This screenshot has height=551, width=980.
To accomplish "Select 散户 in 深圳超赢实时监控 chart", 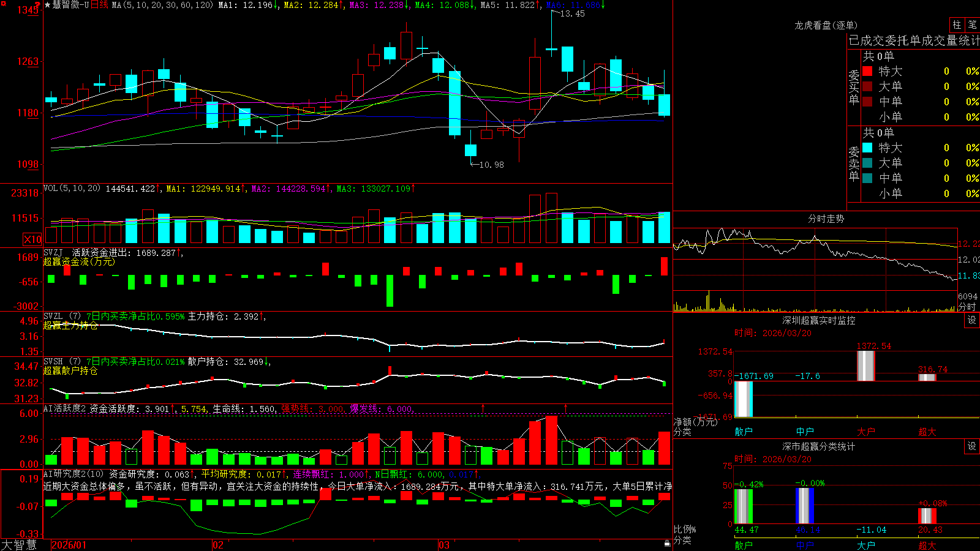I will pos(744,432).
